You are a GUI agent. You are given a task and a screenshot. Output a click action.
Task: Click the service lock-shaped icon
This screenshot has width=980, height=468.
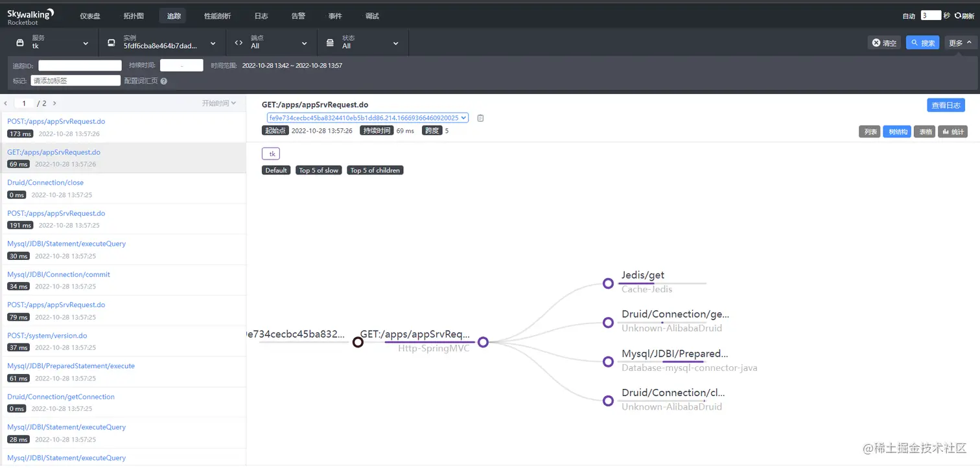point(19,43)
